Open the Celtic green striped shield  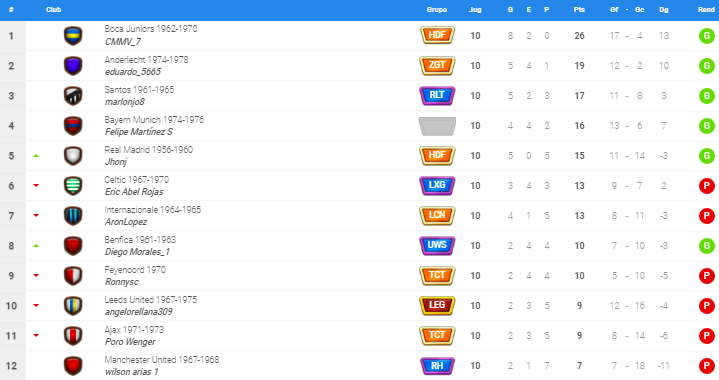pyautogui.click(x=73, y=186)
